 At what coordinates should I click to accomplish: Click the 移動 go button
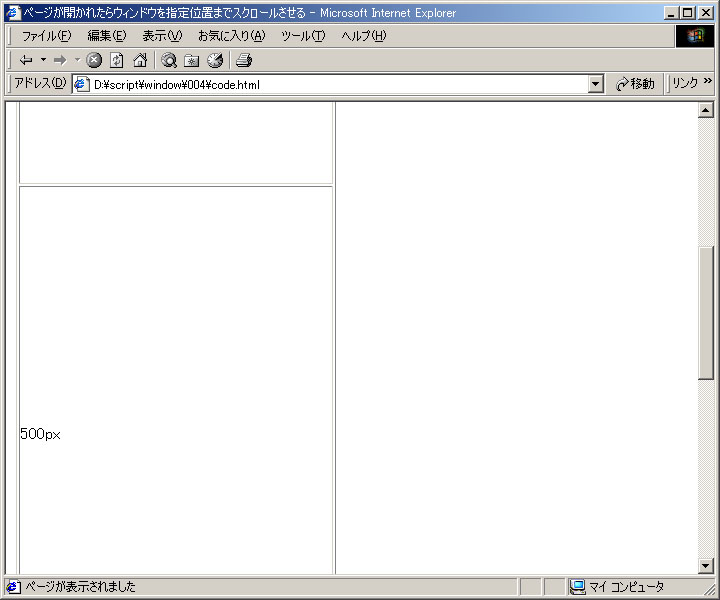click(x=636, y=84)
